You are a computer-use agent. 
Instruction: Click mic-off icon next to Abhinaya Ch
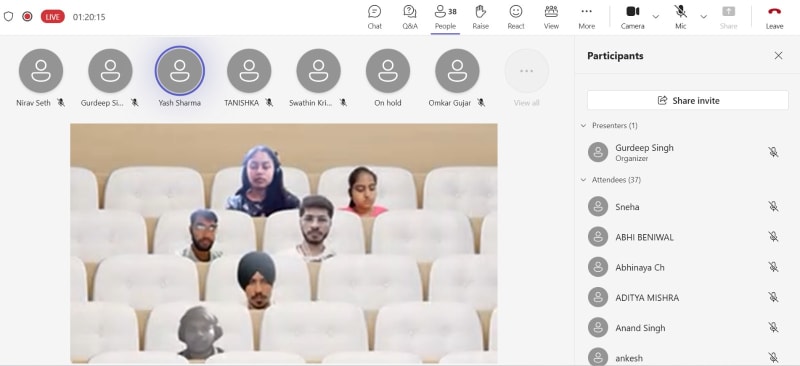(773, 267)
